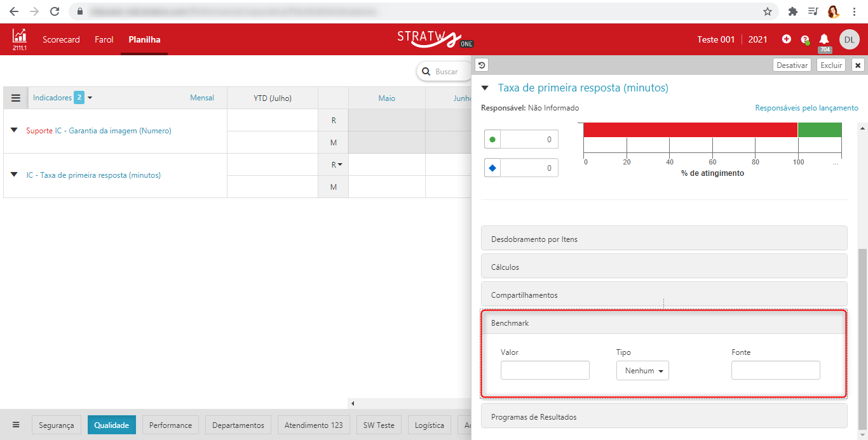Expand Programas de Resultados section
The height and width of the screenshot is (440, 868).
tap(664, 417)
